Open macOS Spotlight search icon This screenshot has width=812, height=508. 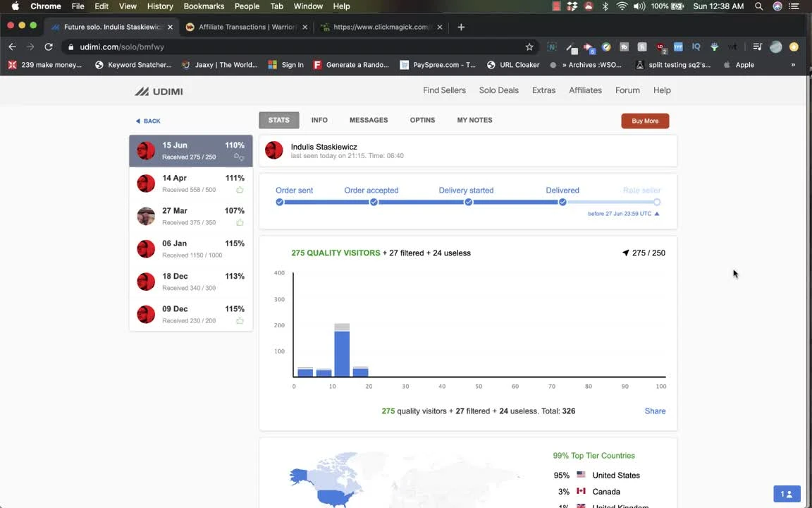coord(758,6)
